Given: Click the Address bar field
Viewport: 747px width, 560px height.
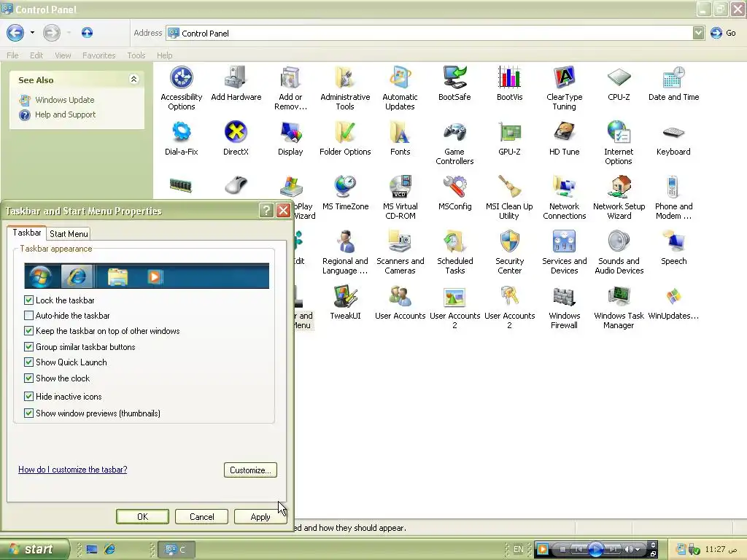Looking at the screenshot, I should [x=429, y=33].
